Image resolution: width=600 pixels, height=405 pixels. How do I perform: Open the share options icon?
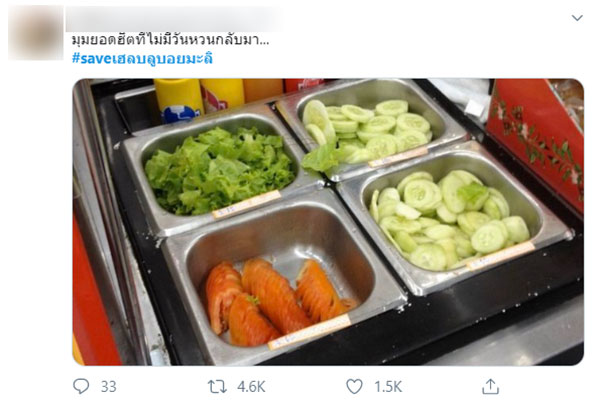pyautogui.click(x=490, y=386)
